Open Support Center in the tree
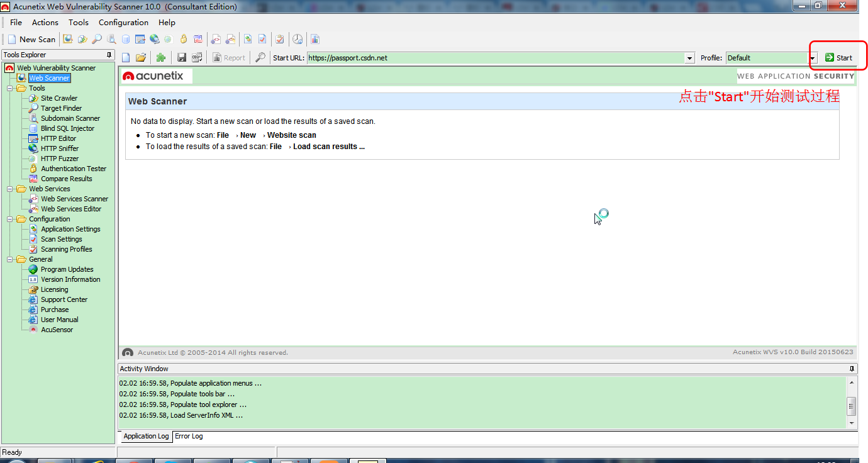The width and height of the screenshot is (868, 463). click(x=64, y=299)
